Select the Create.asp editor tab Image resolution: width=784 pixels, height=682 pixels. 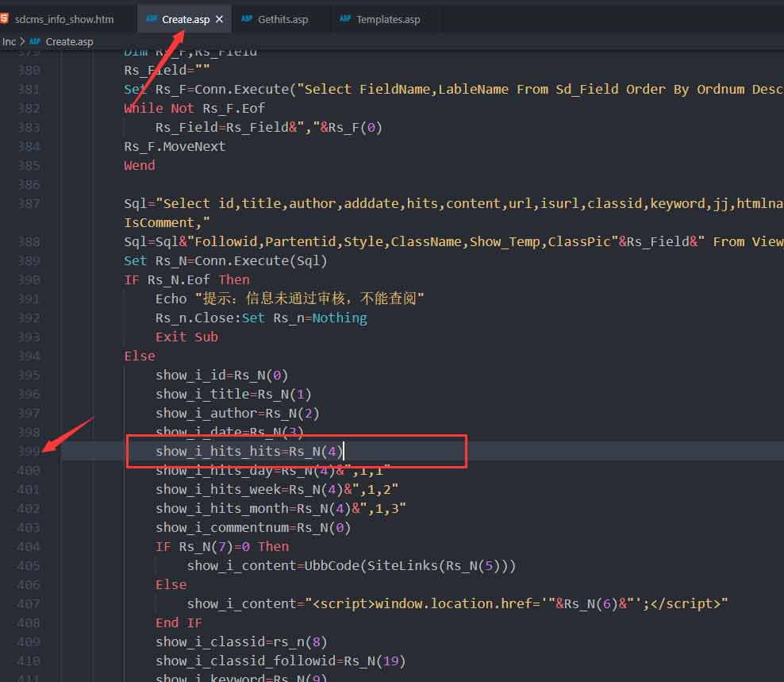coord(185,20)
